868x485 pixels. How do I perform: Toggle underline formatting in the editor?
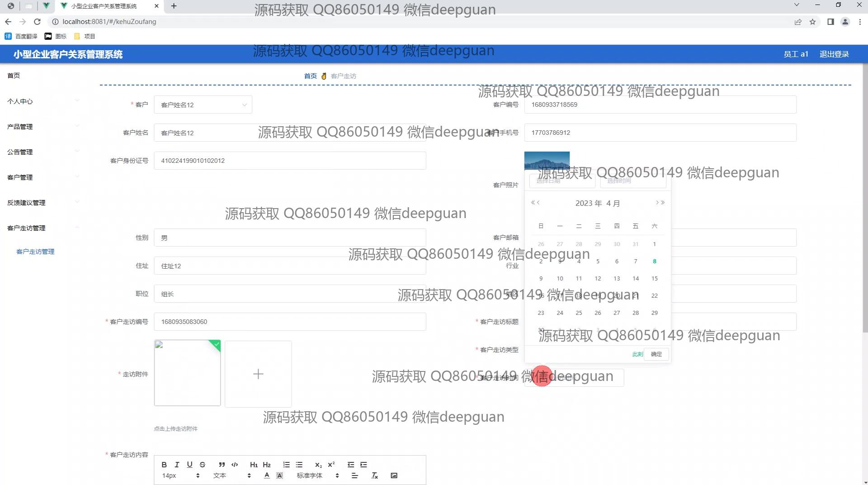pos(189,465)
